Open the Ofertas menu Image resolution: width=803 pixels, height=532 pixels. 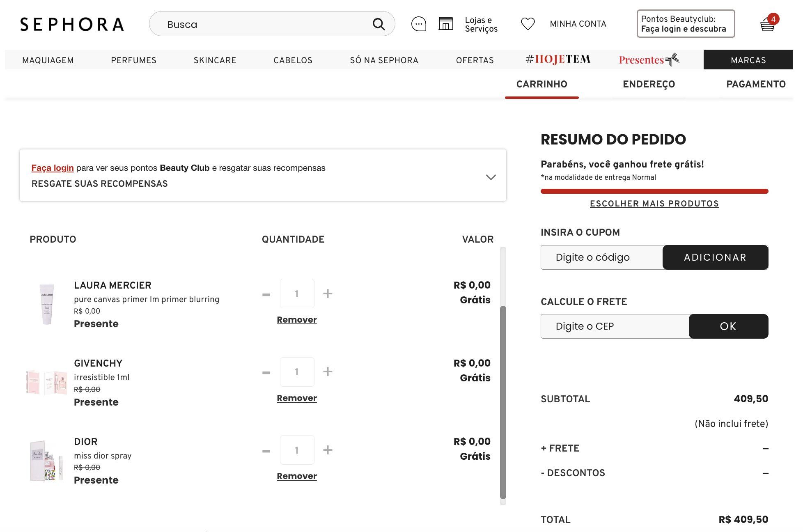point(475,60)
